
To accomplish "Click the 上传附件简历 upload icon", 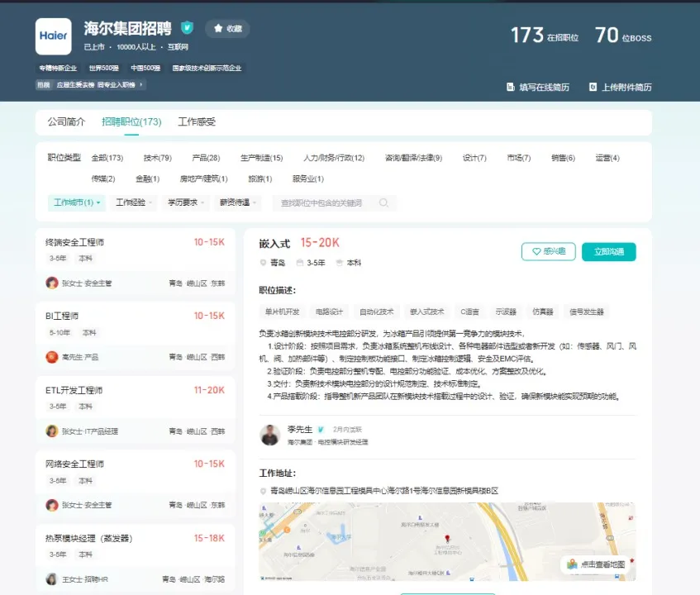I will click(x=593, y=87).
